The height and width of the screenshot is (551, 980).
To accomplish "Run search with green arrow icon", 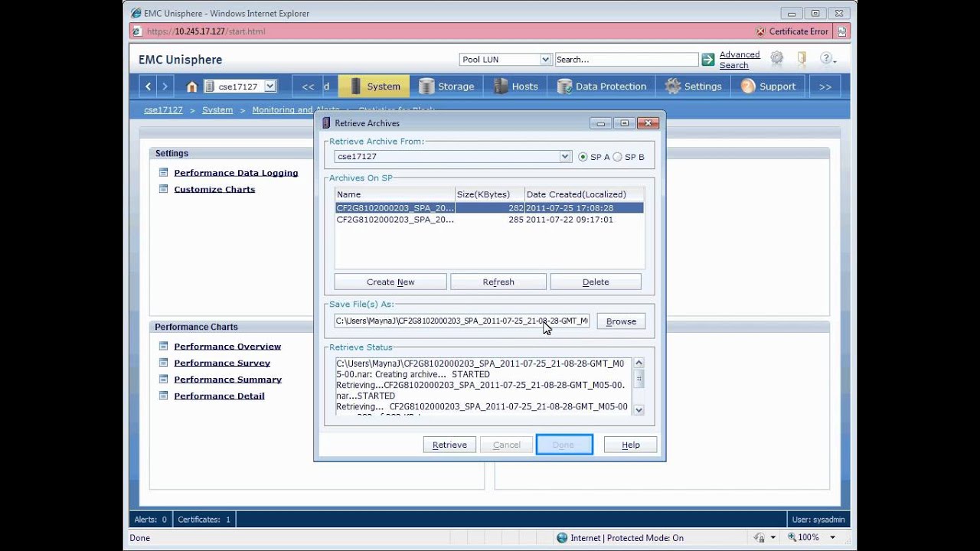I will [x=707, y=59].
